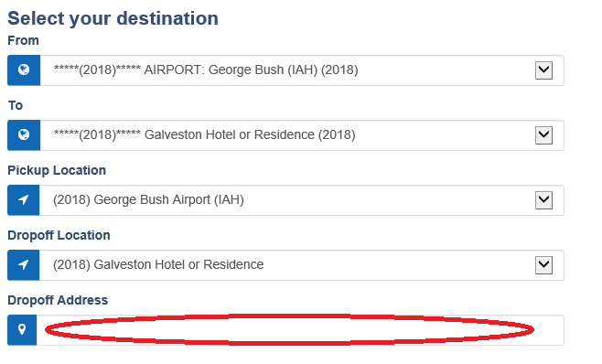Click the map pin icon for Dropoff Address
Screen dimensions: 602x364
click(x=22, y=329)
